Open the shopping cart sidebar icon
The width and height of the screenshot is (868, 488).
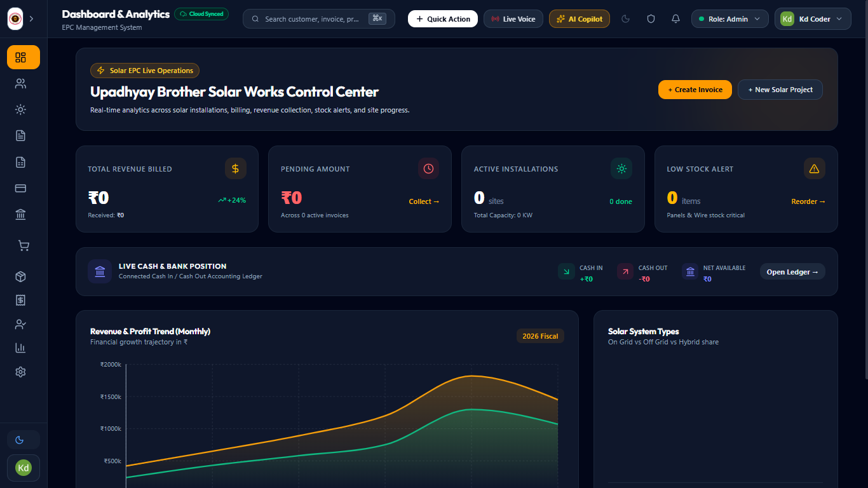pos(24,245)
